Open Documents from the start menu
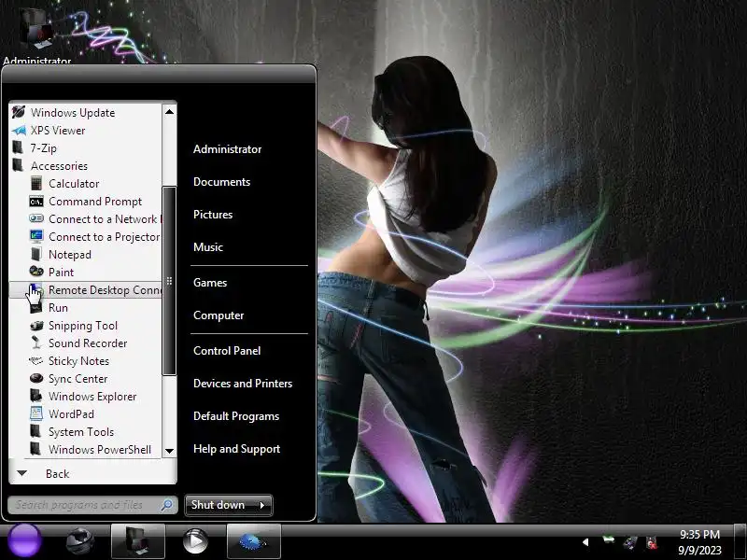 coord(221,182)
